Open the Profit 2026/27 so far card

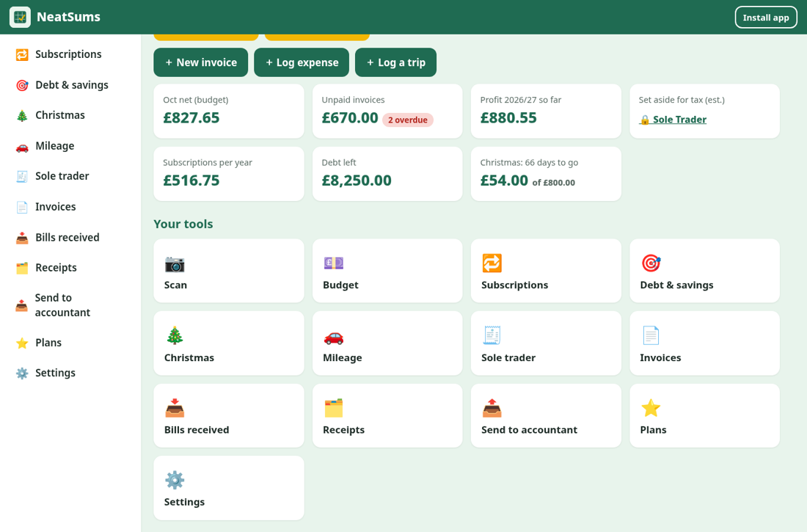point(546,112)
